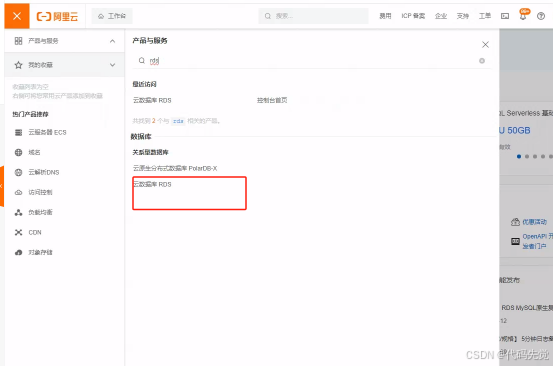Open the 工作台 home button
Viewport: 553px width, 366px height.
tap(112, 16)
